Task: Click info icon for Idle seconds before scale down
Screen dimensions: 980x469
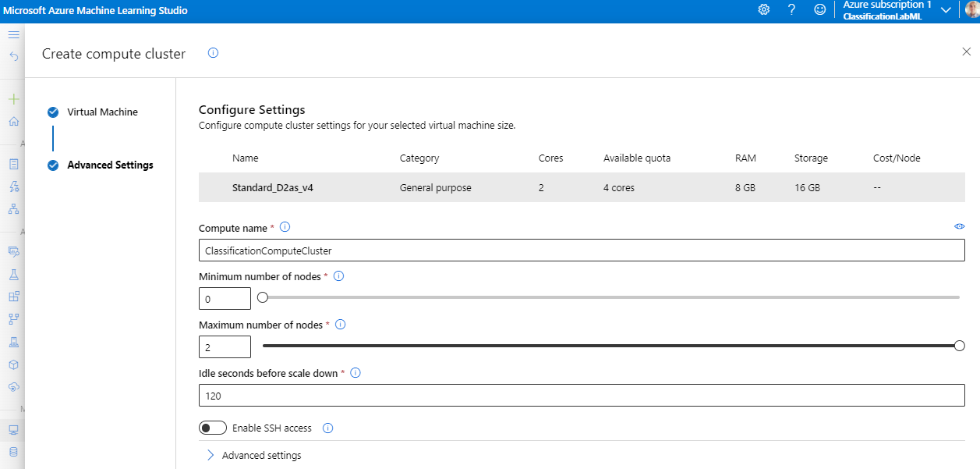Action: [x=356, y=373]
